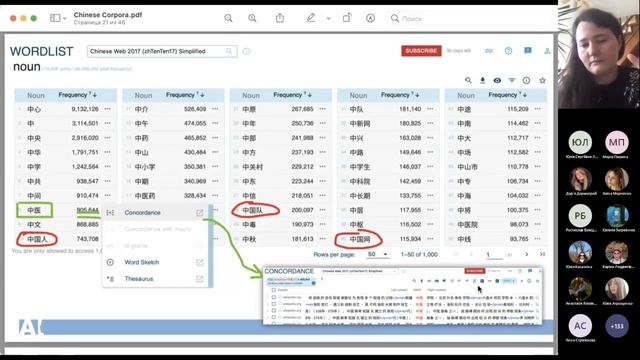Sort by Frequency header above 中途
This screenshot has width=640, height=360.
pyautogui.click(x=508, y=95)
